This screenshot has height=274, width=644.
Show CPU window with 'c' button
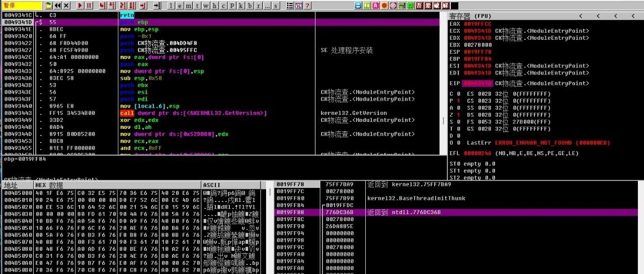tap(223, 6)
